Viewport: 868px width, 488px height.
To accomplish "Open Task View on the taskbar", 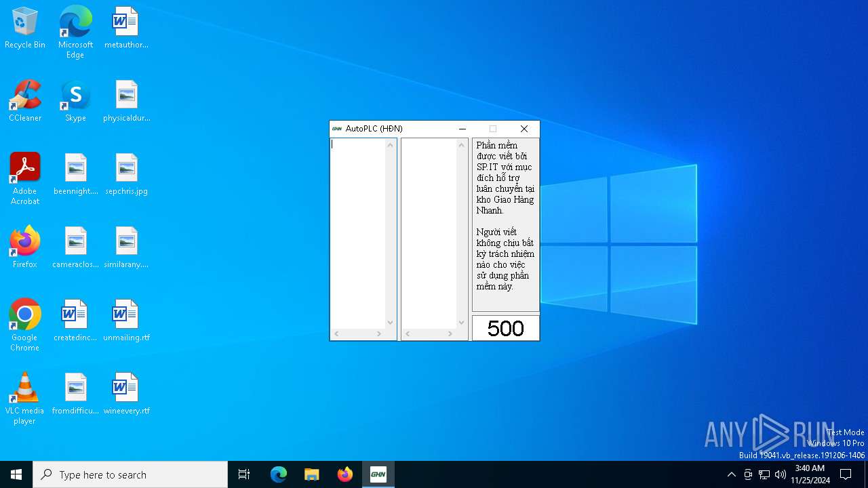I will click(x=244, y=474).
